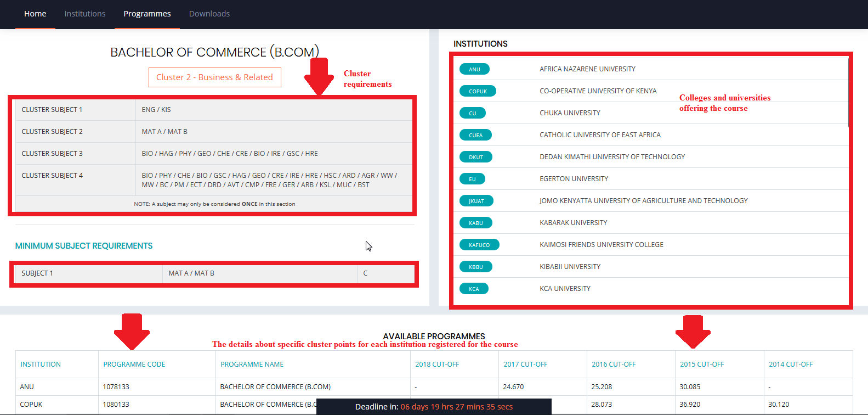This screenshot has height=415, width=868.
Task: Click KCA University name
Action: [x=565, y=289]
